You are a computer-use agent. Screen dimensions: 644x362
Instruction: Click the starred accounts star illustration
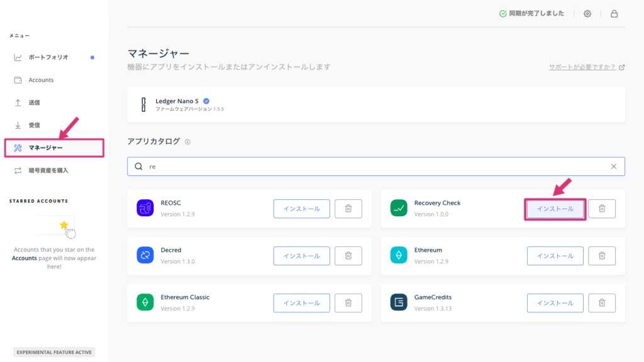click(64, 225)
